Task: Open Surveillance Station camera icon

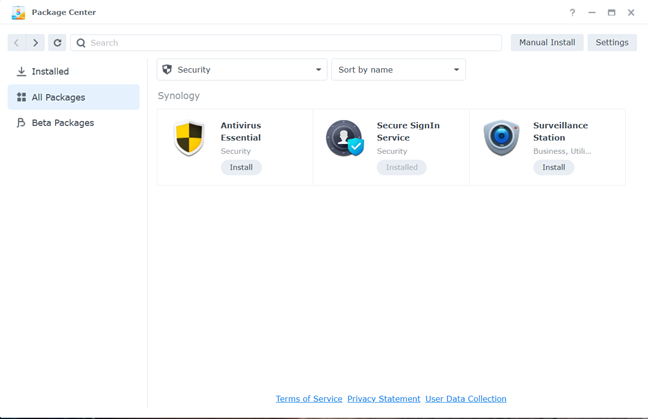Action: pyautogui.click(x=501, y=138)
